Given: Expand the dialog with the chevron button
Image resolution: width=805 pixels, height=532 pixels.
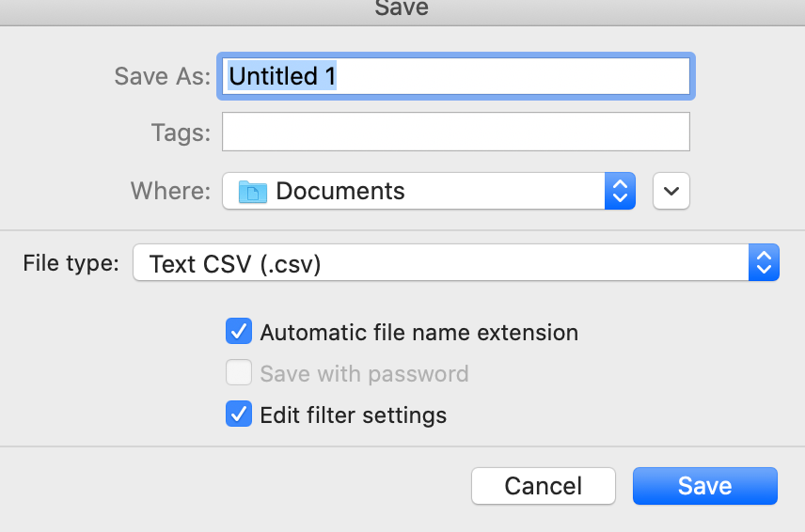Looking at the screenshot, I should click(670, 191).
